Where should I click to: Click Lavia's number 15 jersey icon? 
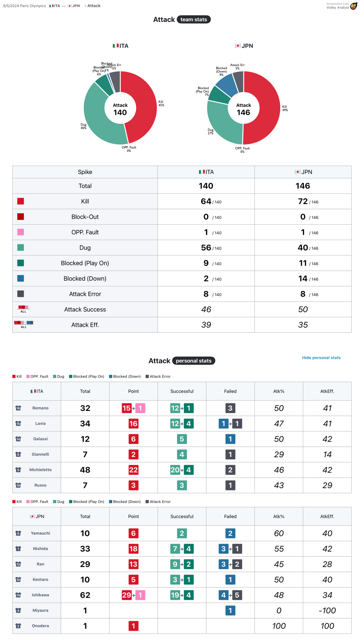coord(18,423)
